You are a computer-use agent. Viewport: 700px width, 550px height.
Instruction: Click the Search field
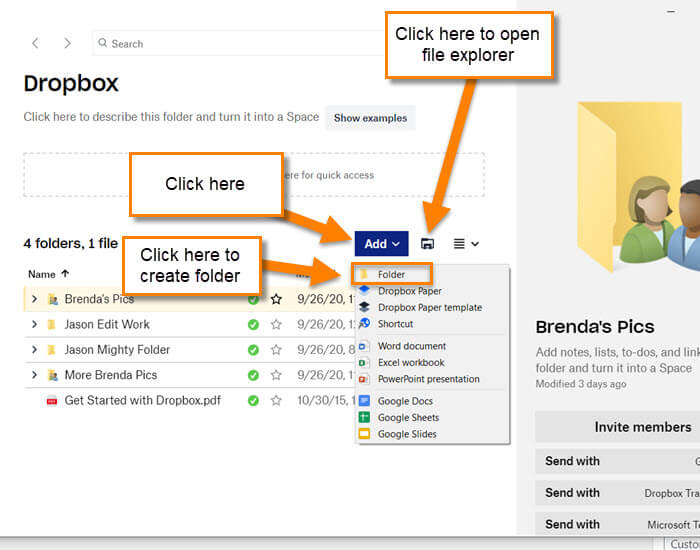click(x=239, y=43)
